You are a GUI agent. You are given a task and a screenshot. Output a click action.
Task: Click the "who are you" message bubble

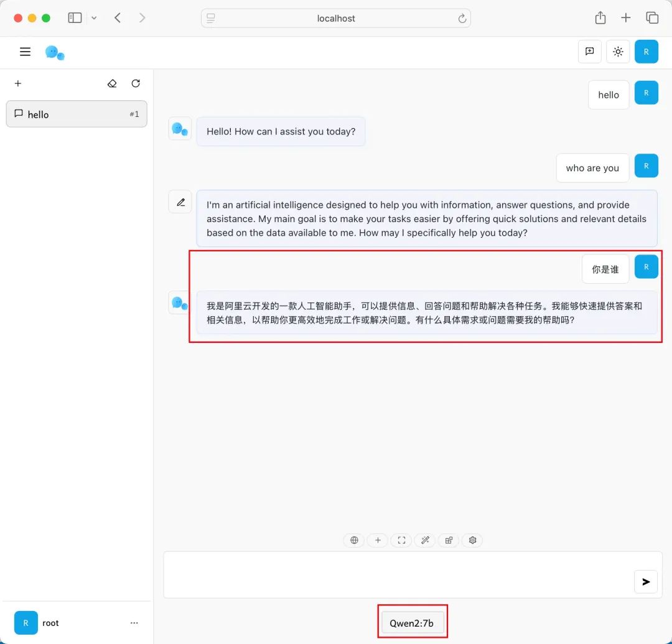click(x=592, y=168)
